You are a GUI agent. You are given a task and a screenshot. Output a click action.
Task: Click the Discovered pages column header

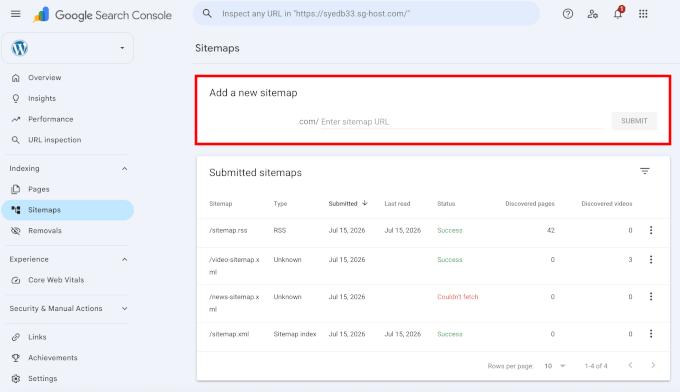click(530, 204)
